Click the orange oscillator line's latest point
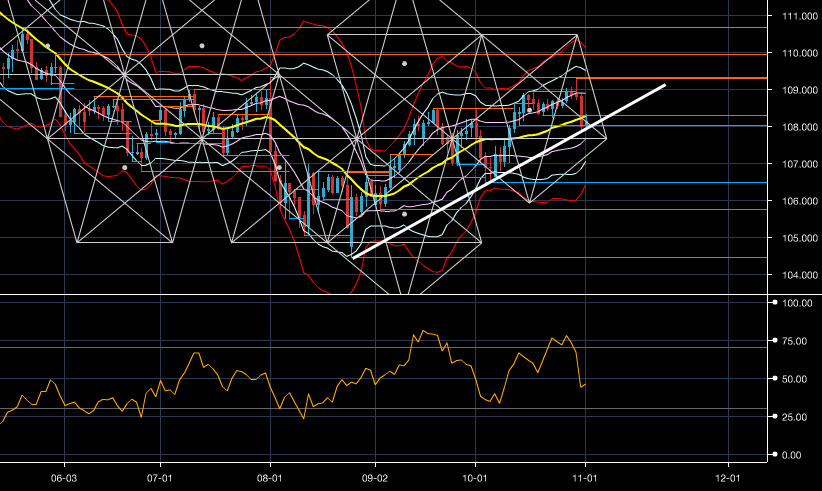This screenshot has height=491, width=822. click(586, 383)
